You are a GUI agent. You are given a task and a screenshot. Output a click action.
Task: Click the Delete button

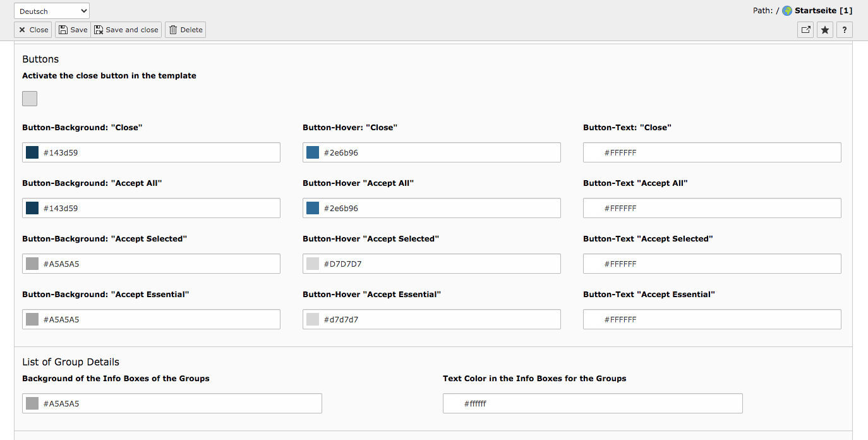point(186,30)
